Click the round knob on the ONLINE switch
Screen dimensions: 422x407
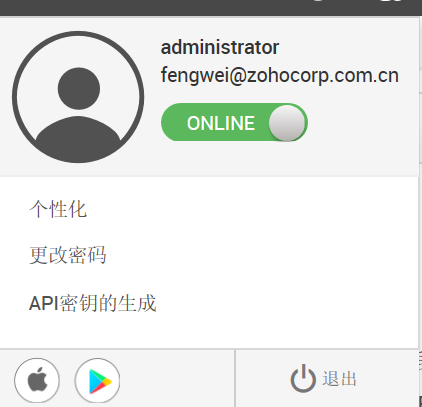[287, 123]
